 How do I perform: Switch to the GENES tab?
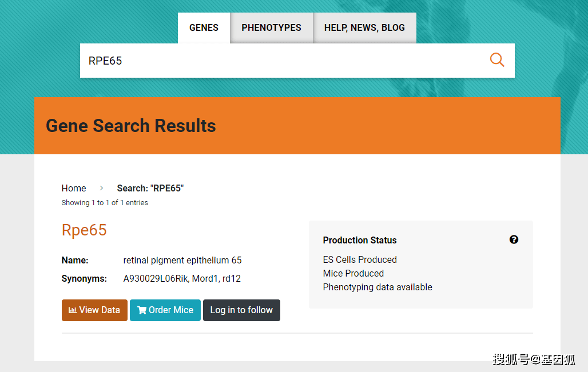click(x=204, y=27)
